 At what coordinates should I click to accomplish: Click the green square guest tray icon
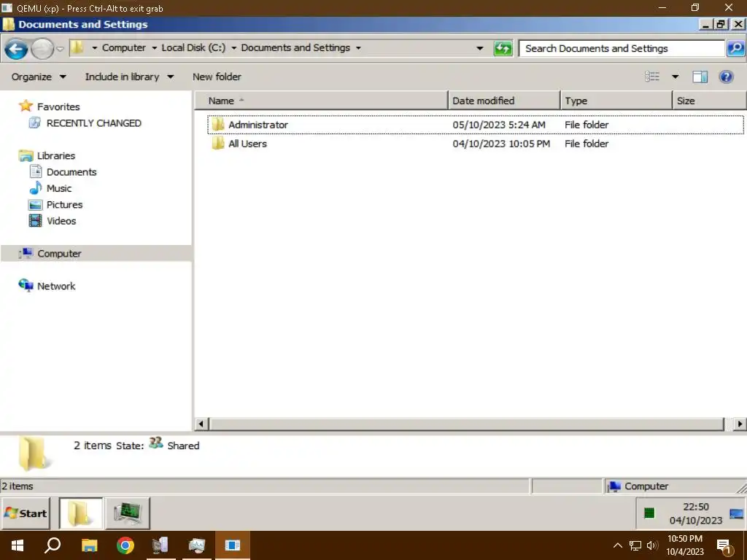click(x=649, y=513)
